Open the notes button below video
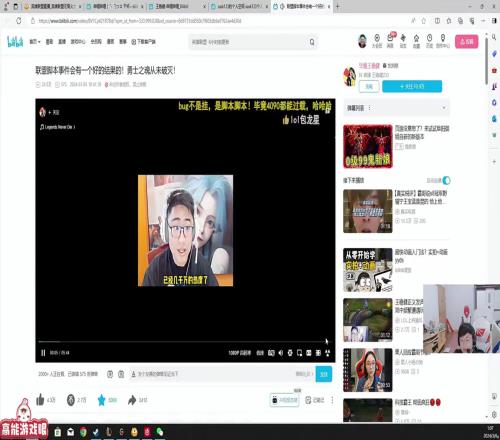This screenshot has height=440, width=500. 315,400
